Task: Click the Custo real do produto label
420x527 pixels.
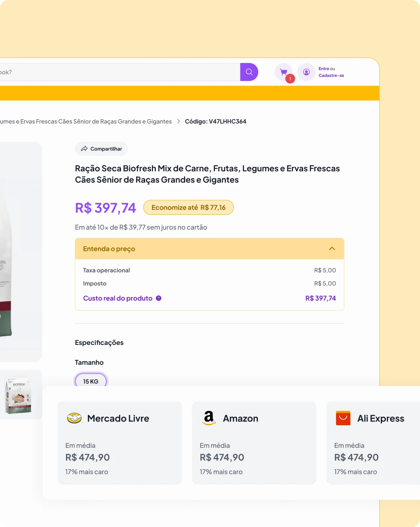Action: point(118,298)
